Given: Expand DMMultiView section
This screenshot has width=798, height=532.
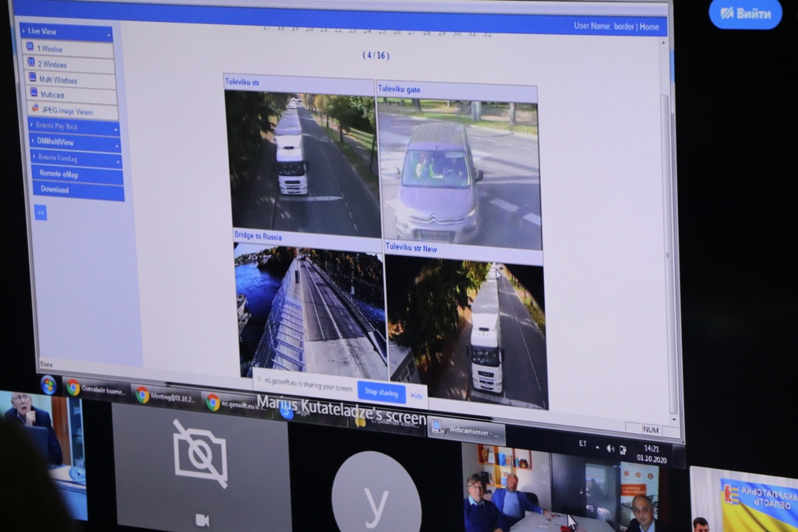Looking at the screenshot, I should pos(76,142).
